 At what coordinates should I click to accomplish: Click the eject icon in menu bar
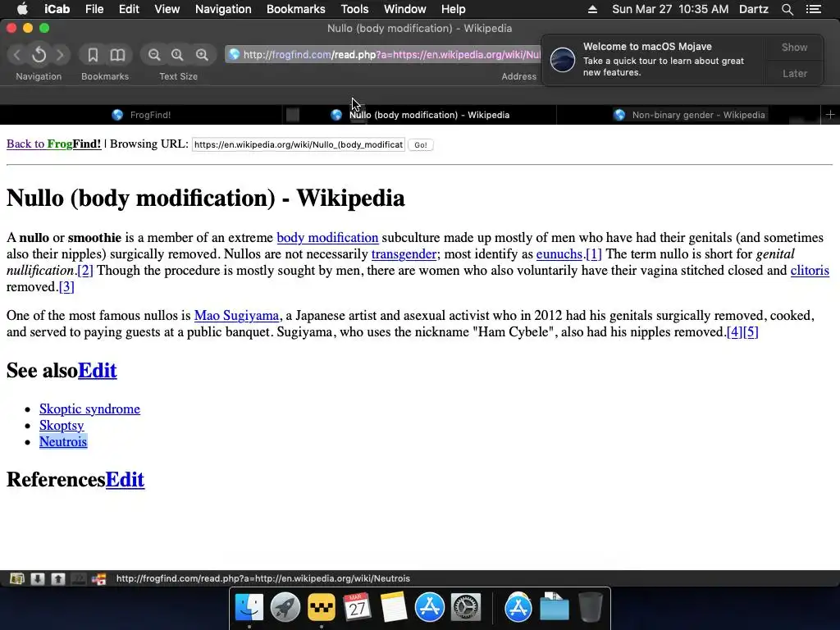tap(592, 9)
